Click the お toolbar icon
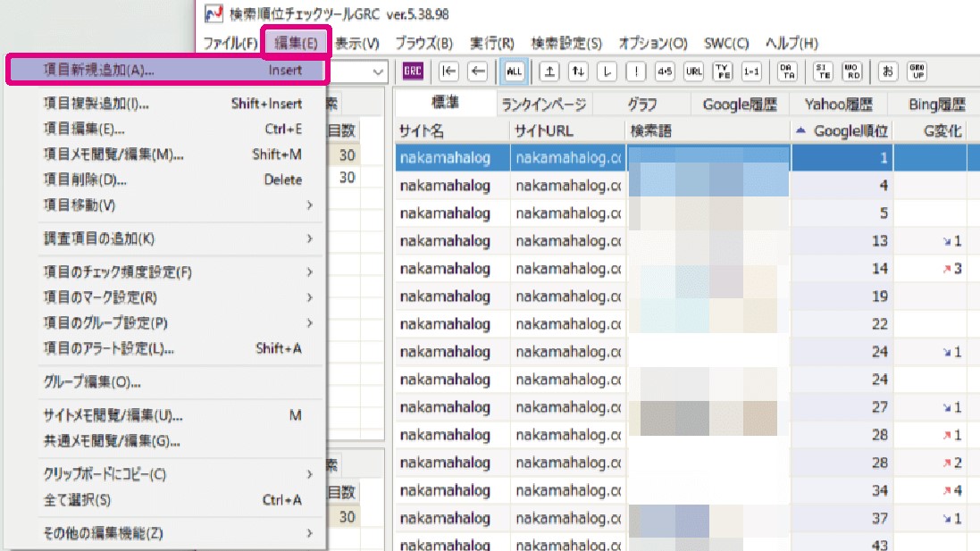Screen dimensions: 980x551 (x=887, y=71)
